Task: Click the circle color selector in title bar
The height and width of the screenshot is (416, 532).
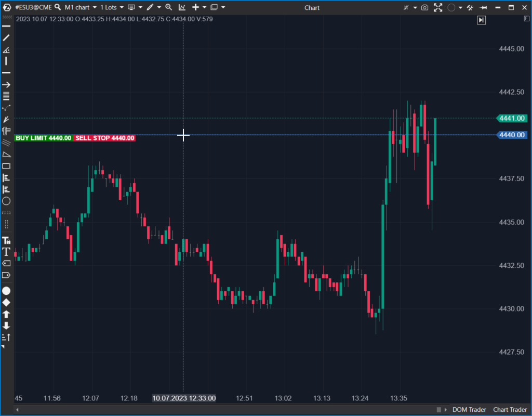Action: (451, 7)
